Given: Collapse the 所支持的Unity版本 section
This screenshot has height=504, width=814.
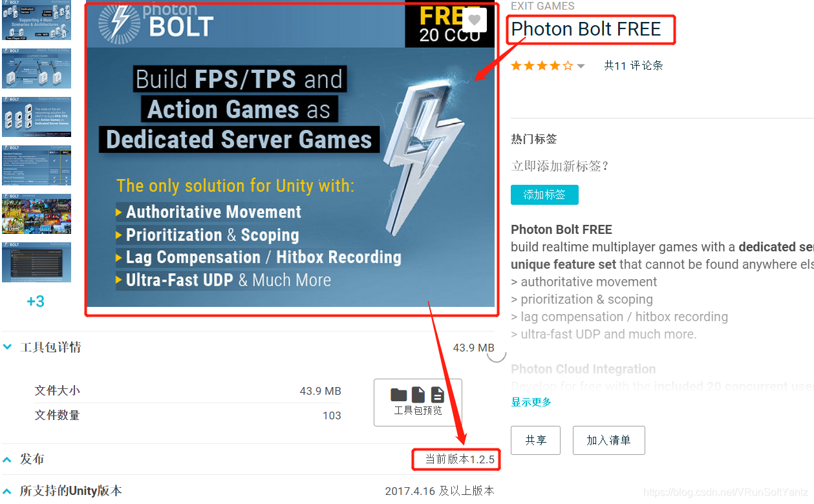Looking at the screenshot, I should pos(7,491).
